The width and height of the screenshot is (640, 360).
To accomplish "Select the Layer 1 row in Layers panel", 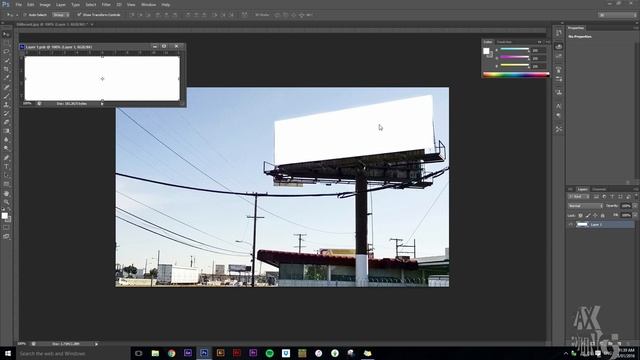I will [602, 224].
